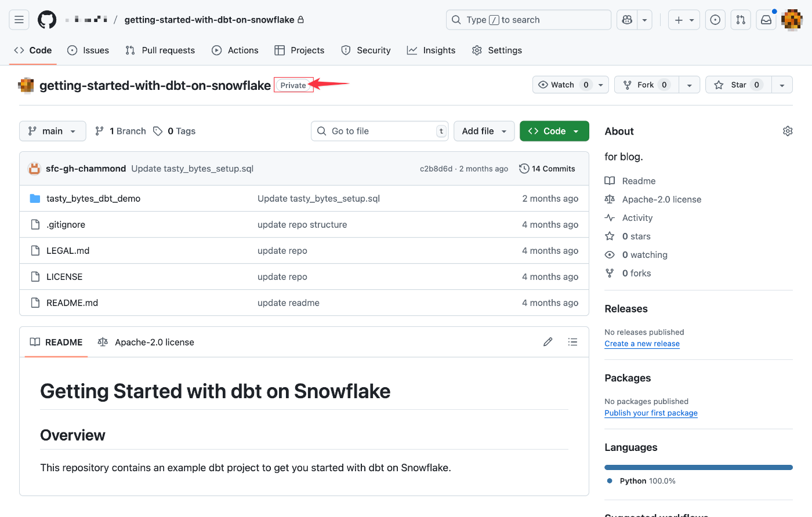The image size is (812, 517).
Task: View the 1 Branch link
Action: pyautogui.click(x=121, y=131)
